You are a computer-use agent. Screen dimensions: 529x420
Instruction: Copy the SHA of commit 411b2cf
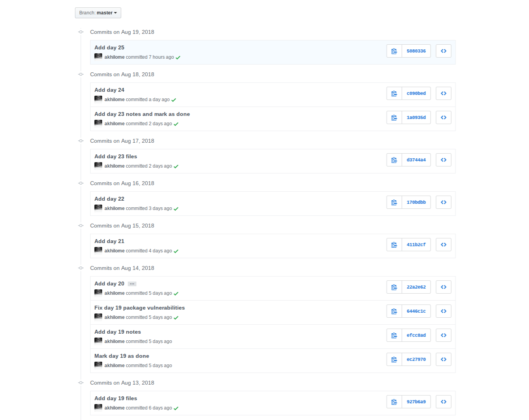coord(394,245)
